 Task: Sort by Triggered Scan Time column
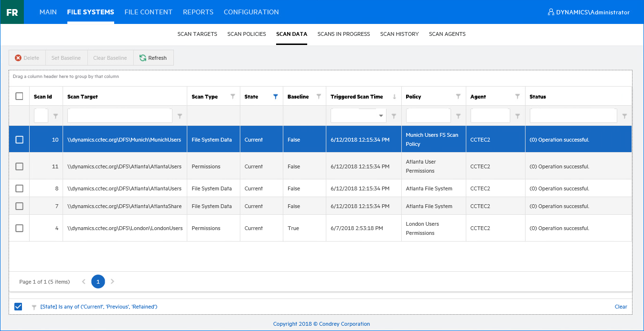coord(357,97)
